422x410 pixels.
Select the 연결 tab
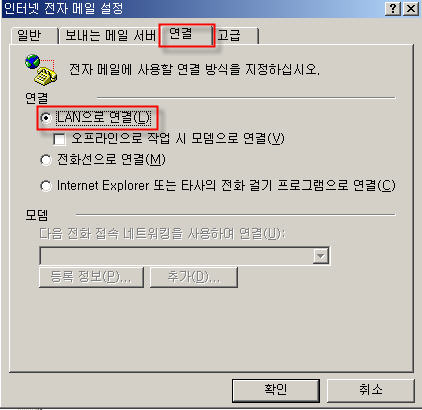point(187,35)
